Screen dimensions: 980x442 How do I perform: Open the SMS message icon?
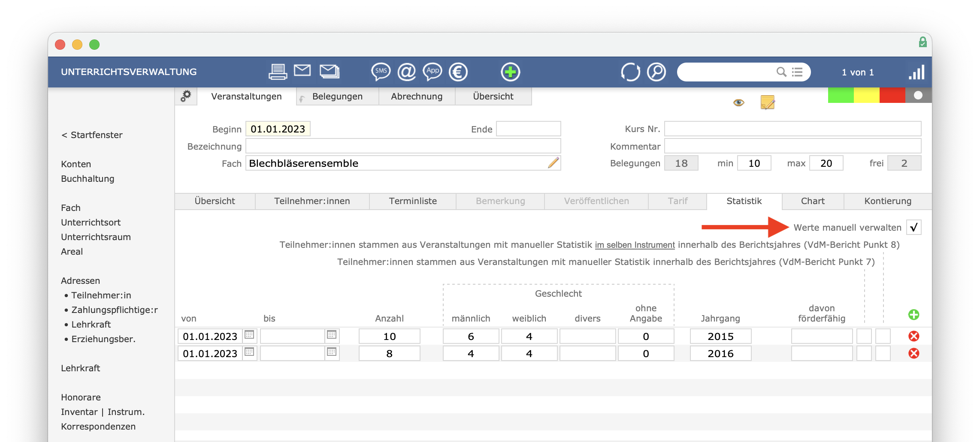pyautogui.click(x=381, y=72)
